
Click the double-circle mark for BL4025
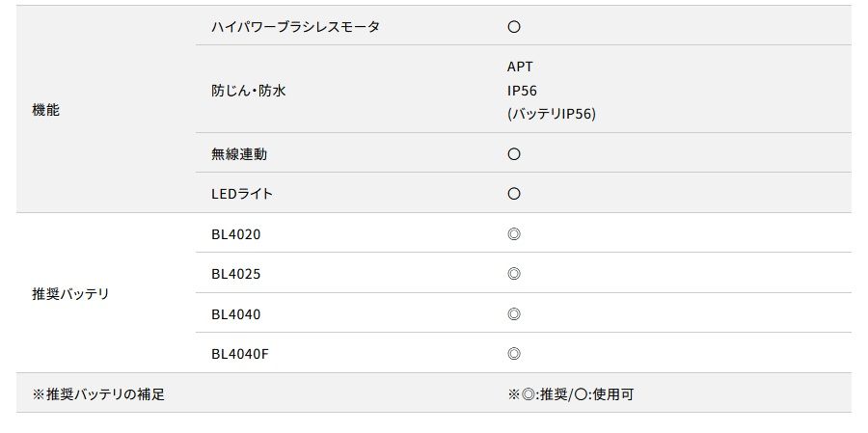coord(513,274)
